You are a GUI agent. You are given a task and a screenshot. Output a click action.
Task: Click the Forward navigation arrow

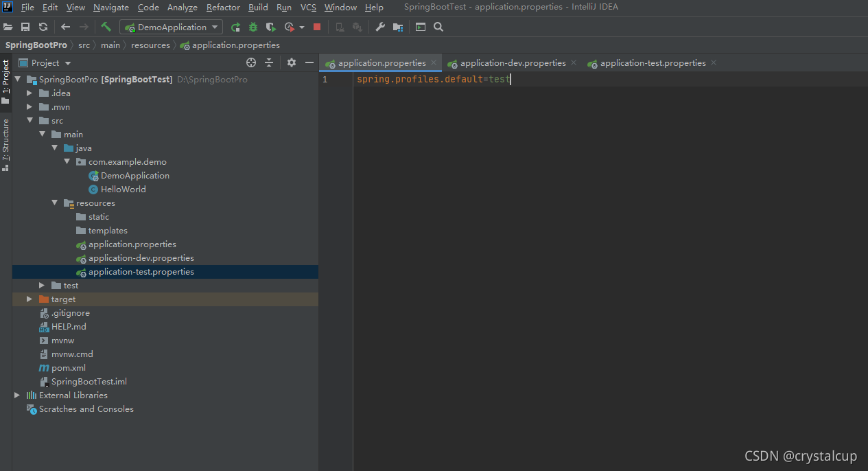(84, 27)
